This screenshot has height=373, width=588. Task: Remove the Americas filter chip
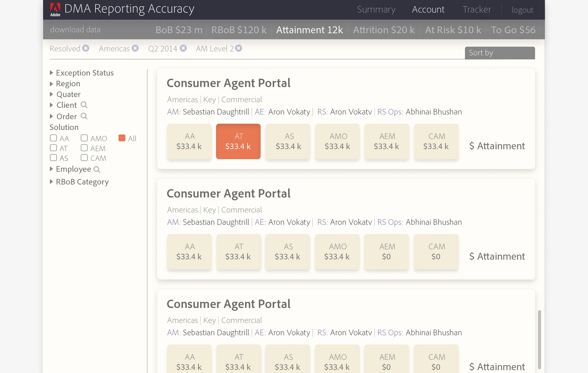[135, 48]
